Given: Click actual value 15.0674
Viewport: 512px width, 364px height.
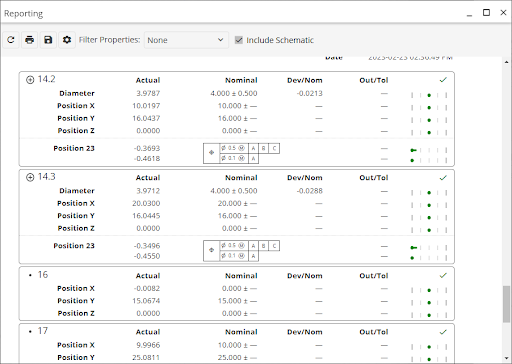Looking at the screenshot, I should coord(146,301).
